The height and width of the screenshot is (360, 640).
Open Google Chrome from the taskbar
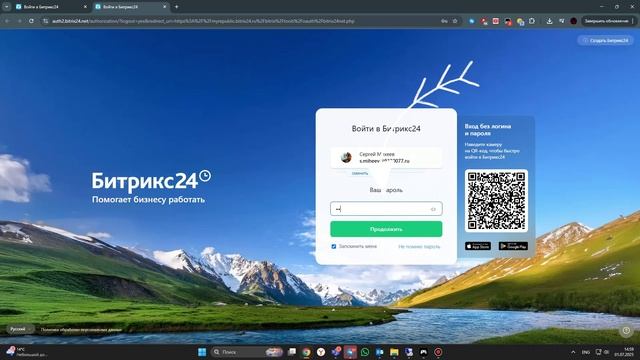306,352
